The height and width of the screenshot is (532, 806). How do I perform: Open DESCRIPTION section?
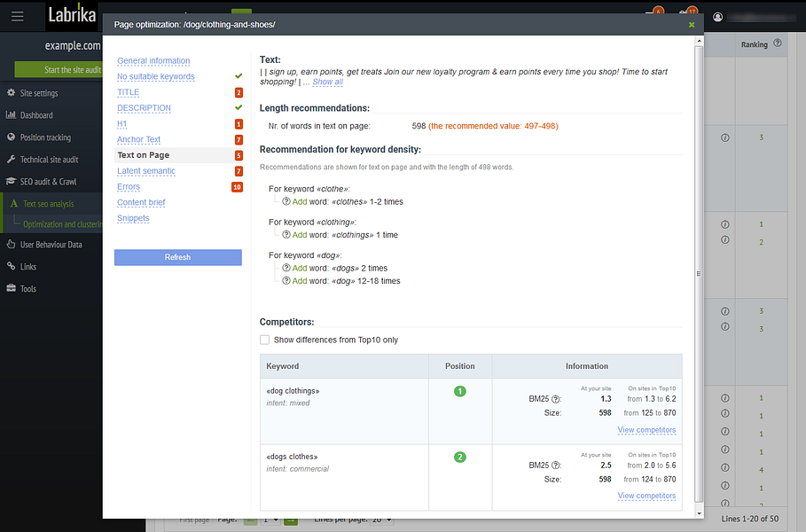tap(144, 108)
